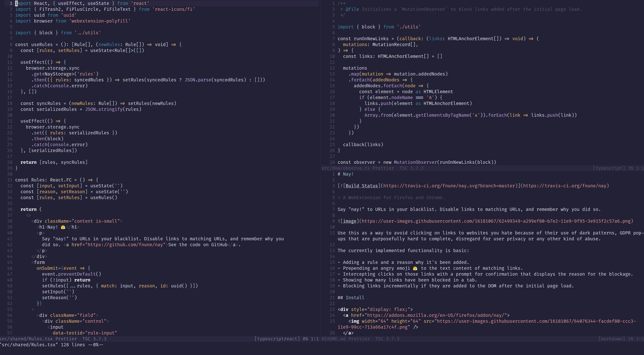
Task: Click 'new MutationObserver' on line 28
Action: point(410,162)
